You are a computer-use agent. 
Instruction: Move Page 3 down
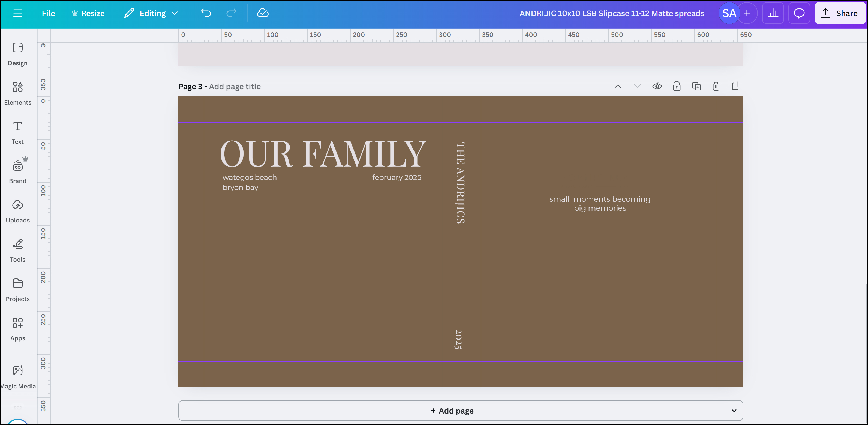pyautogui.click(x=637, y=86)
